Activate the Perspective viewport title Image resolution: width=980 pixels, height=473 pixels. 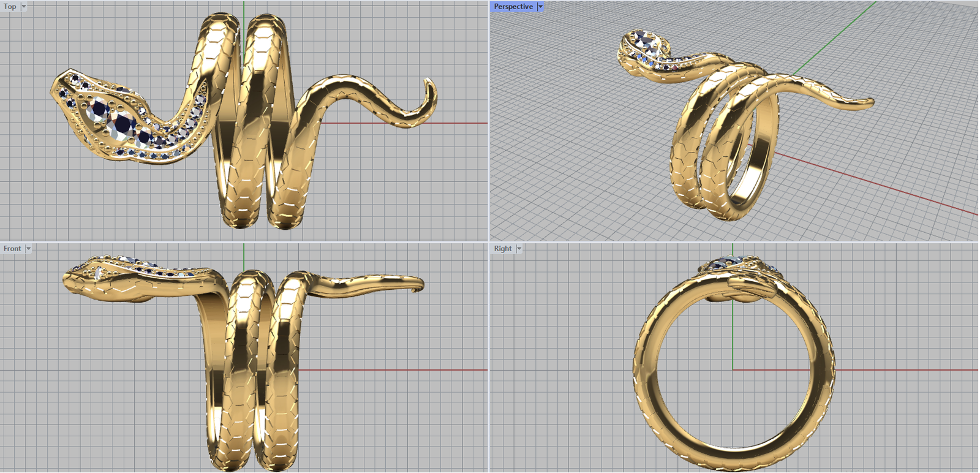513,7
